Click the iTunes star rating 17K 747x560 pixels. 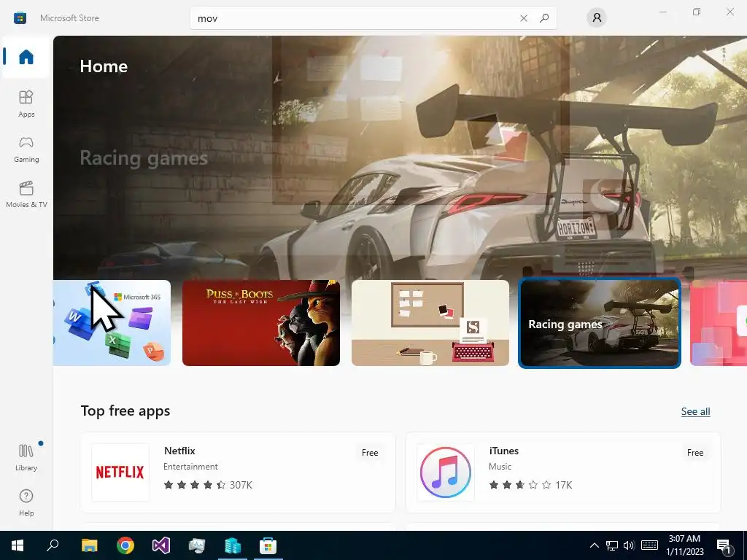coord(531,485)
